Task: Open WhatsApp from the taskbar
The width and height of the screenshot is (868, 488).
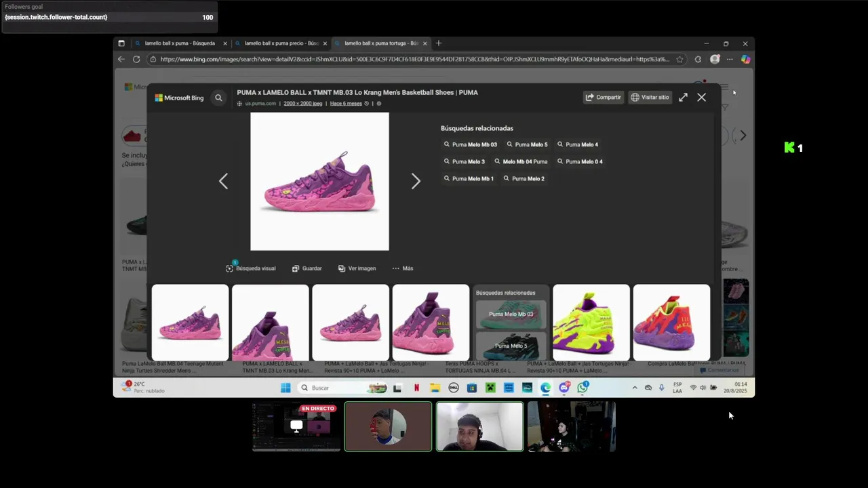Action: 583,388
